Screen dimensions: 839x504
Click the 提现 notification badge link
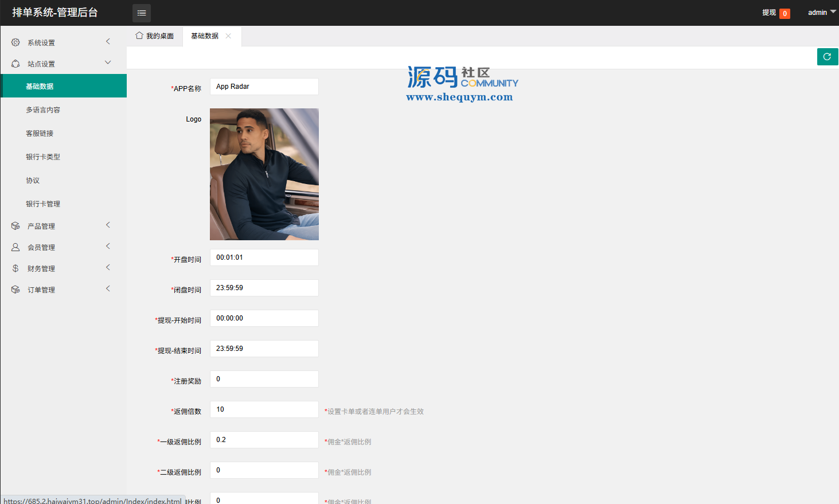point(775,13)
